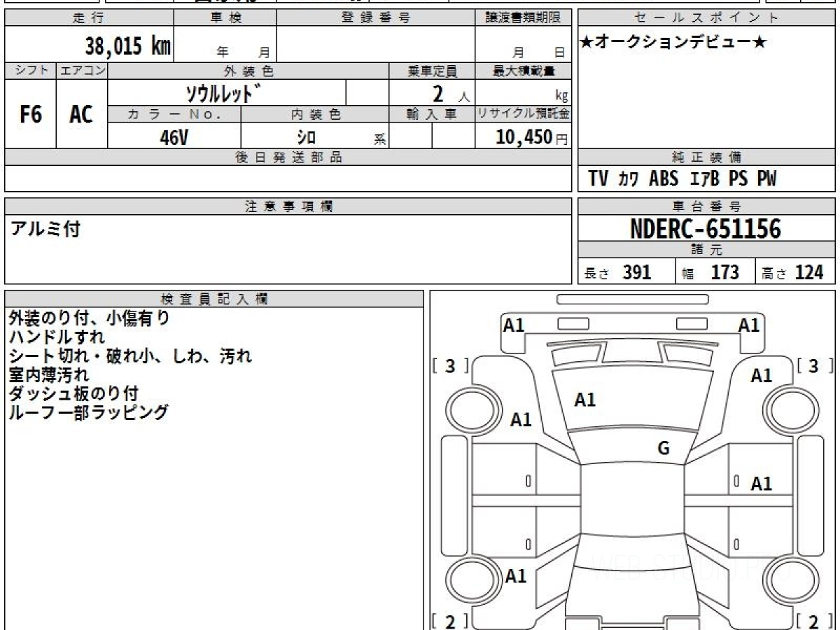
Task: Select the PS equipment entry
Action: (738, 179)
